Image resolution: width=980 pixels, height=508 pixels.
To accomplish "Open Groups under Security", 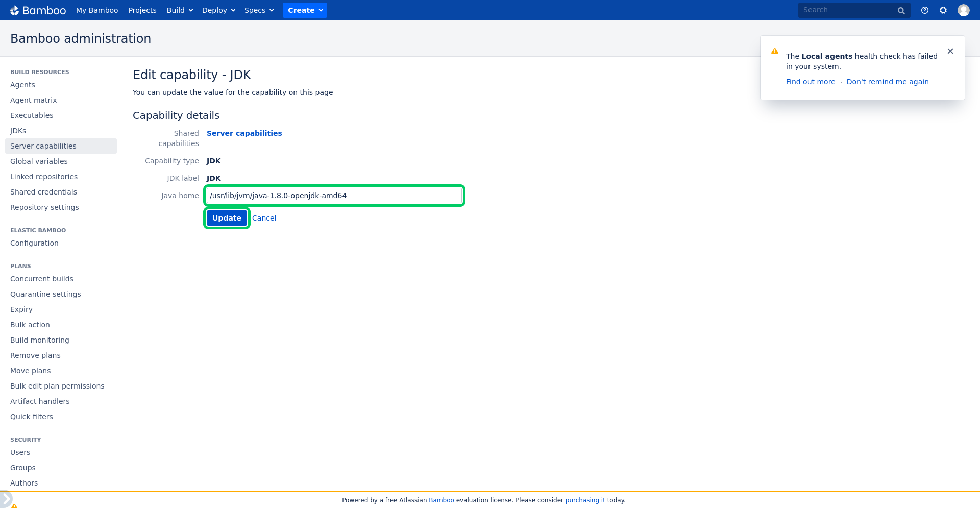I will 23,468.
